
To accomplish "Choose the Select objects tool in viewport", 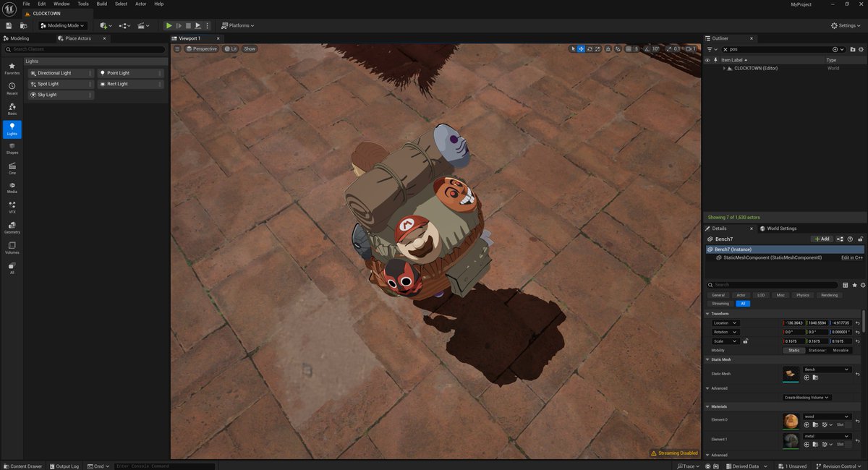I will 573,48.
